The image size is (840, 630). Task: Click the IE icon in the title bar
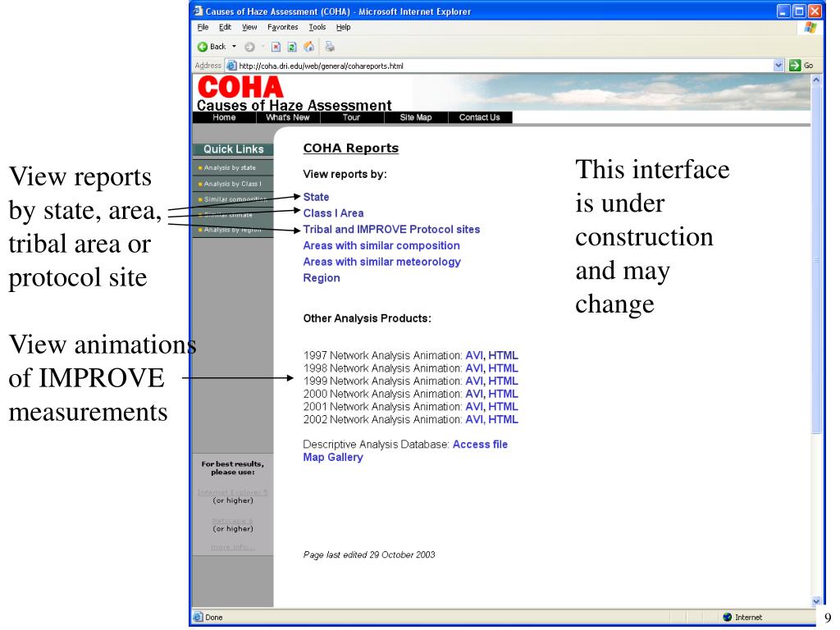[199, 11]
